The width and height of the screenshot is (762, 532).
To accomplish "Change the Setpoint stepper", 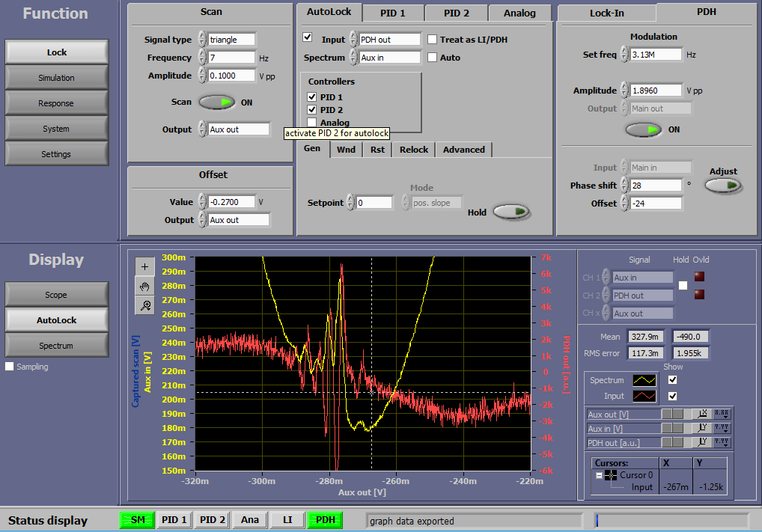I will coord(350,203).
